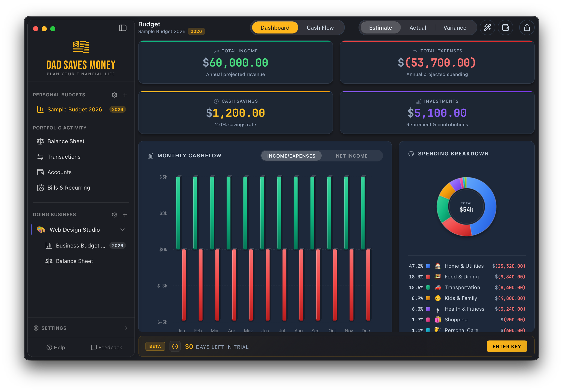Switch cashflow chart to Net Income
Screen dimensions: 563x392
click(x=352, y=155)
